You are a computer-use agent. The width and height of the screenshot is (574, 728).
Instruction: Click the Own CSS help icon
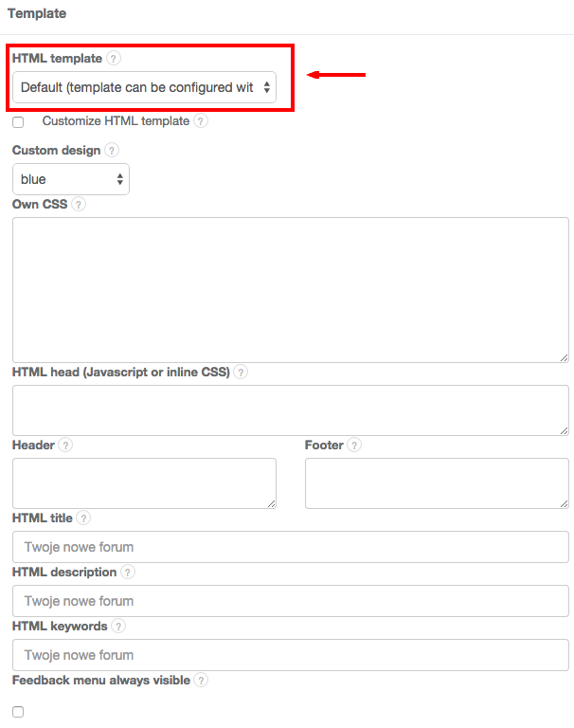(79, 204)
